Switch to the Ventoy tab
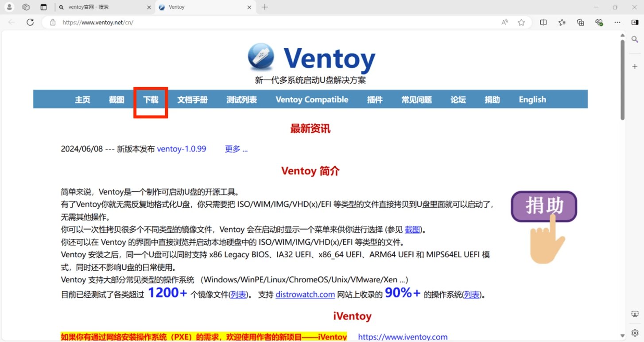This screenshot has width=644, height=342. 186,7
